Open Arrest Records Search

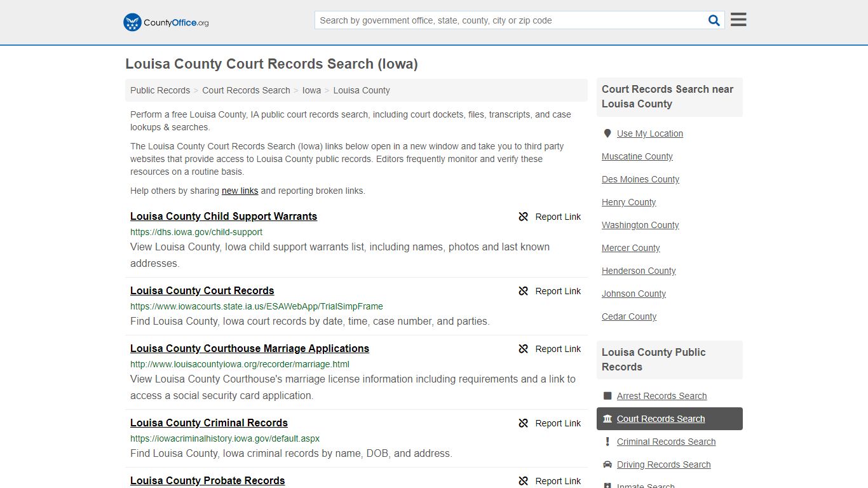661,396
